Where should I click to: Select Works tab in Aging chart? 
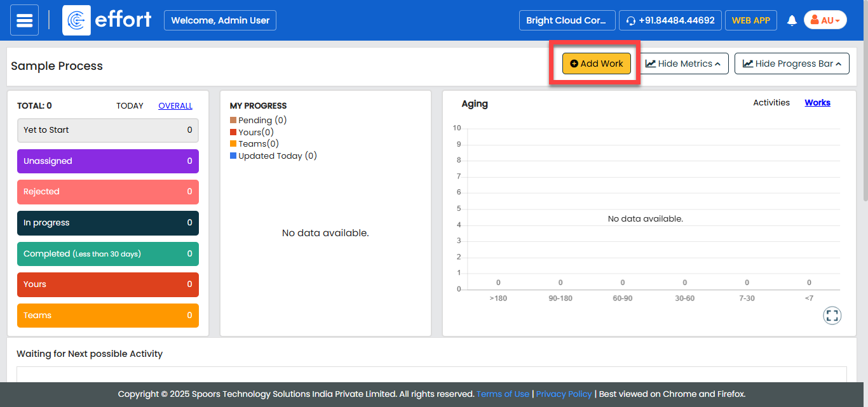[817, 103]
